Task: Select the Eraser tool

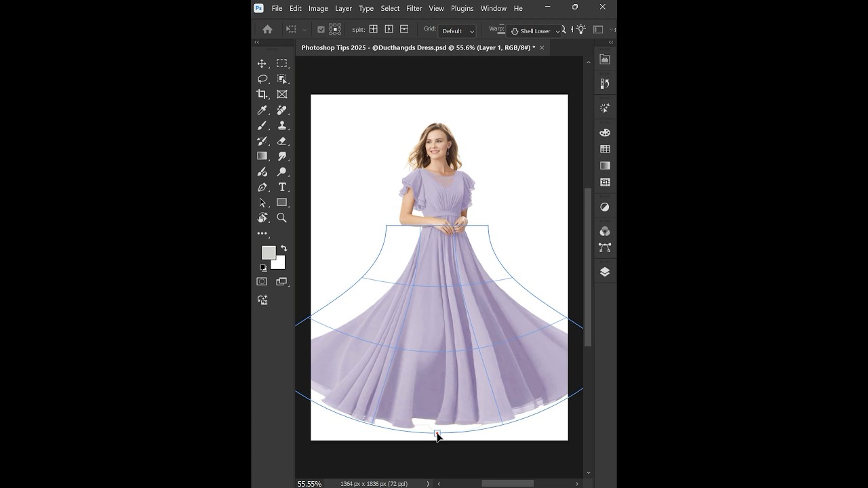Action: 282,141
